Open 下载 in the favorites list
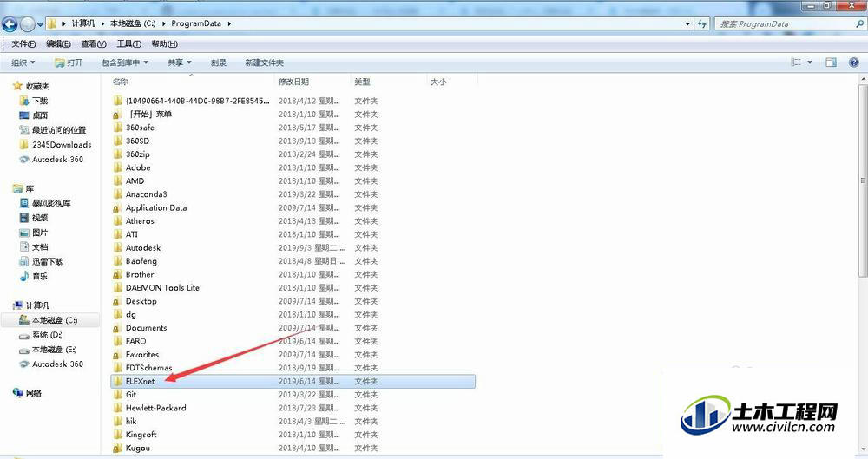Image resolution: width=868 pixels, height=459 pixels. [40, 101]
